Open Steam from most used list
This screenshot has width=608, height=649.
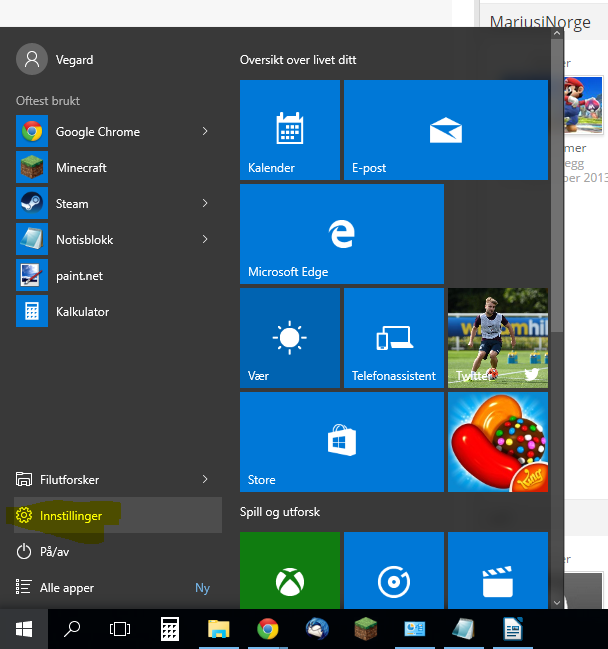pyautogui.click(x=119, y=204)
